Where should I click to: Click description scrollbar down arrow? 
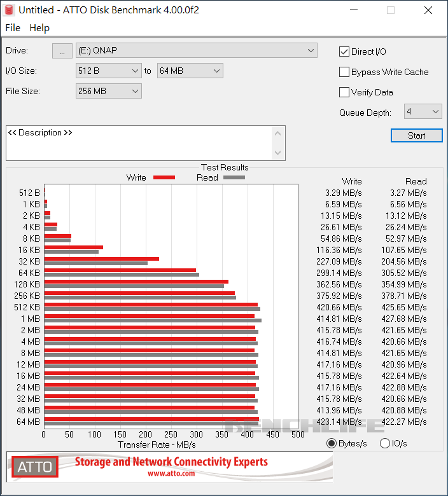[x=277, y=153]
